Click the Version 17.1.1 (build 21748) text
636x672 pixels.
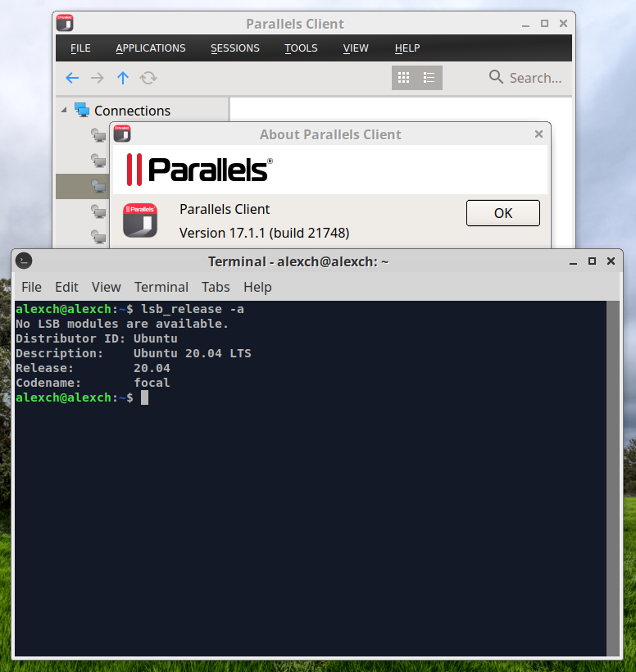(x=264, y=233)
